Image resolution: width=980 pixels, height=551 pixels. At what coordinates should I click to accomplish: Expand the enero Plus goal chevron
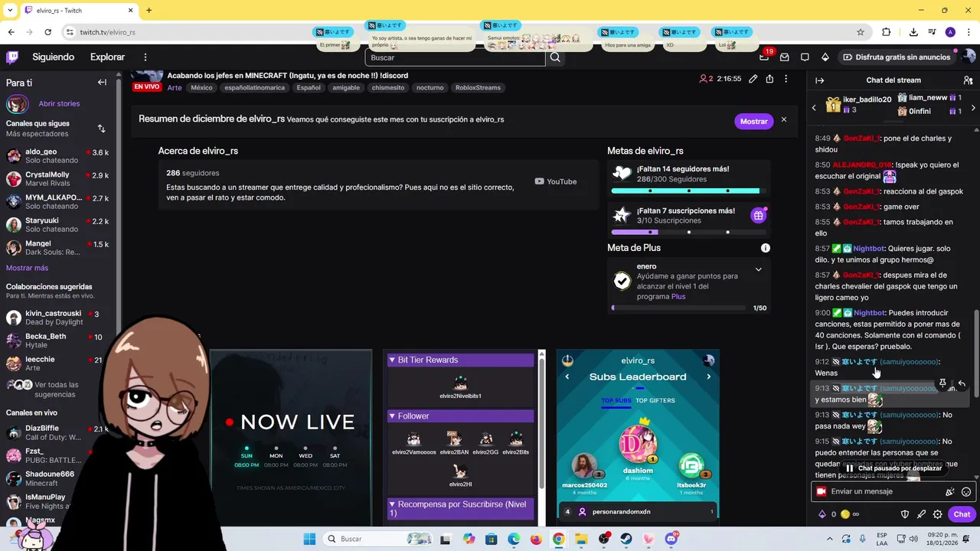coord(758,269)
